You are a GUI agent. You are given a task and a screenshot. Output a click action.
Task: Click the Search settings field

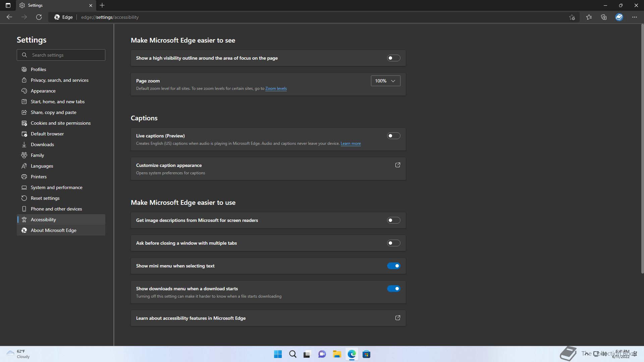tap(61, 55)
